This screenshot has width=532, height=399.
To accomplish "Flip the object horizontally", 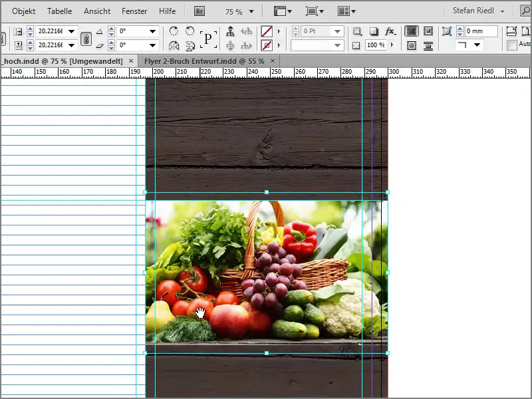I will point(174,45).
